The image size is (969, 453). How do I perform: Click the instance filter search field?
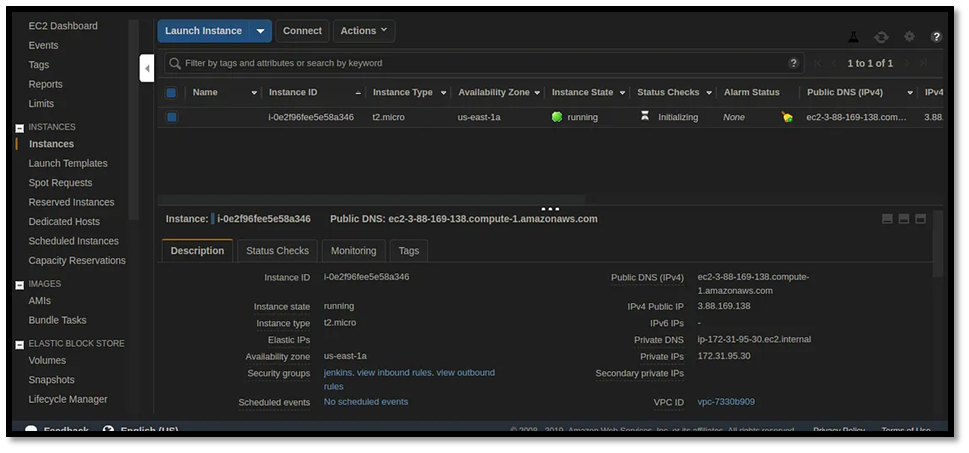pos(475,63)
